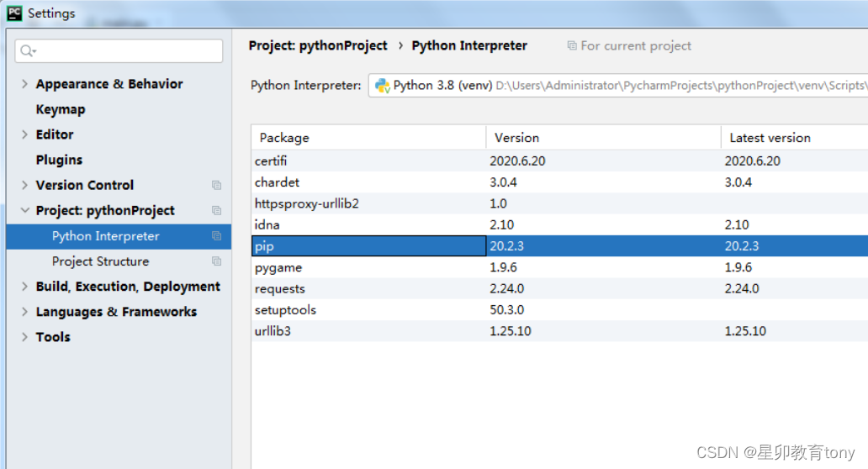Click version 2.24.0 of requests
This screenshot has height=469, width=868.
pos(507,288)
